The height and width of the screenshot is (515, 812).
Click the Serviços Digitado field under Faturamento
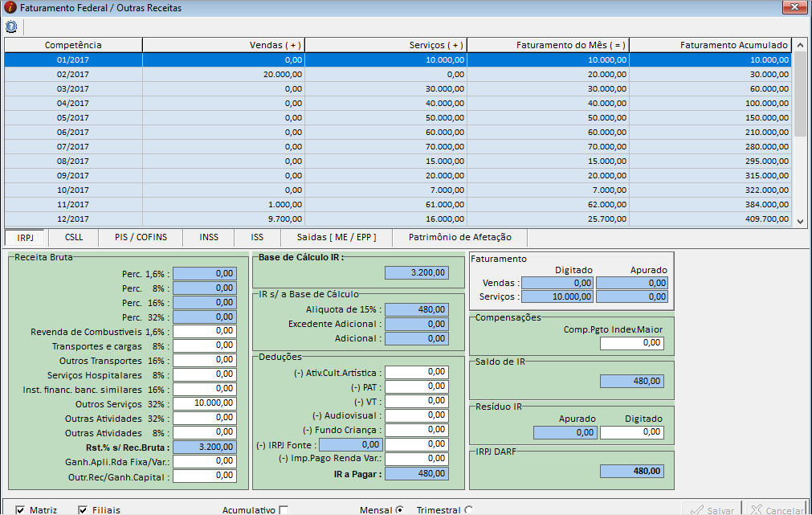[x=557, y=297]
